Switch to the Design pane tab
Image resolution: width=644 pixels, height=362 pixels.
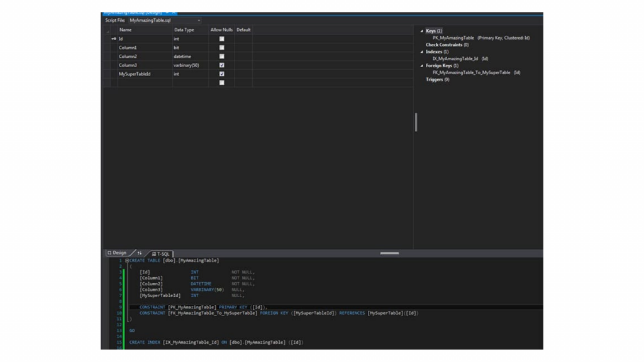tap(117, 253)
